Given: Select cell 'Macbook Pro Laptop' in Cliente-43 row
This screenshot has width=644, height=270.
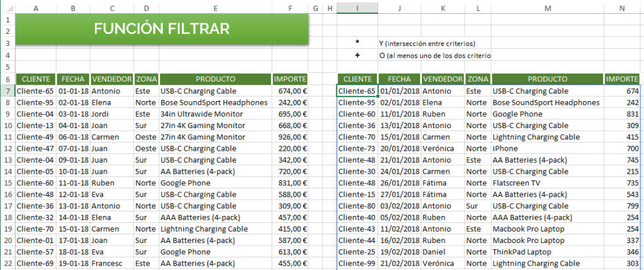Looking at the screenshot, I should point(548,229).
